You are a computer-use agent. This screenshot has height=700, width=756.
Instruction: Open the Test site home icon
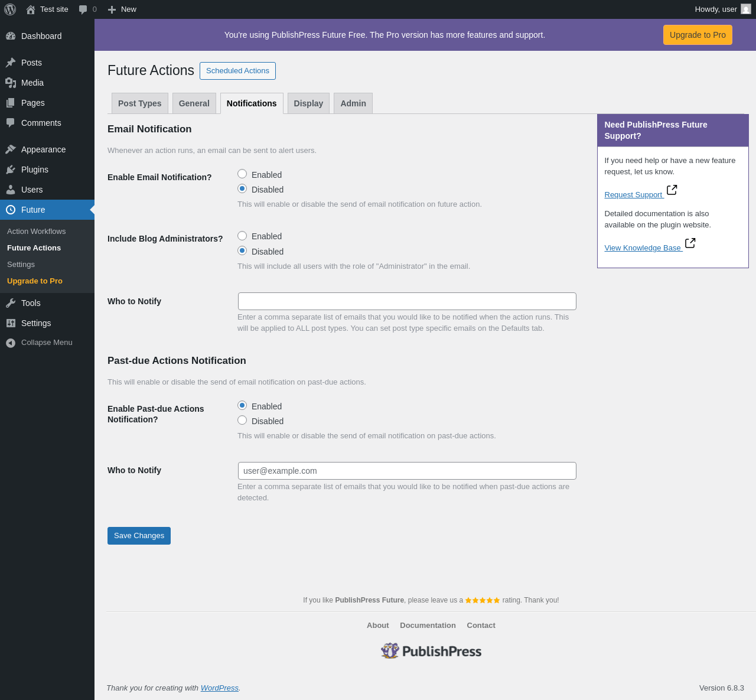[31, 9]
